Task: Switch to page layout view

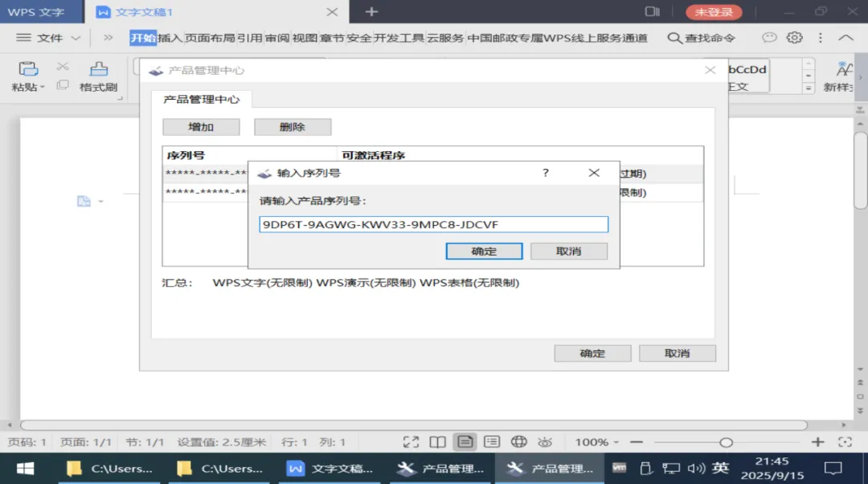Action: coord(465,442)
